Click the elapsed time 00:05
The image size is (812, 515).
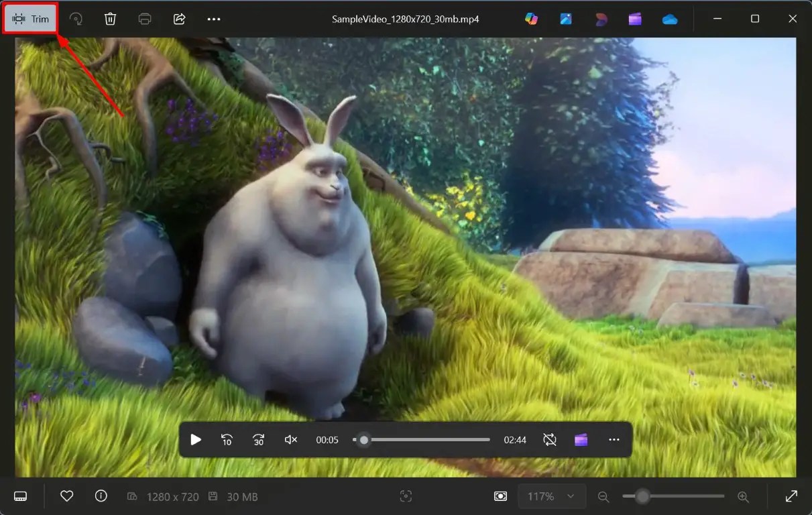coord(327,440)
